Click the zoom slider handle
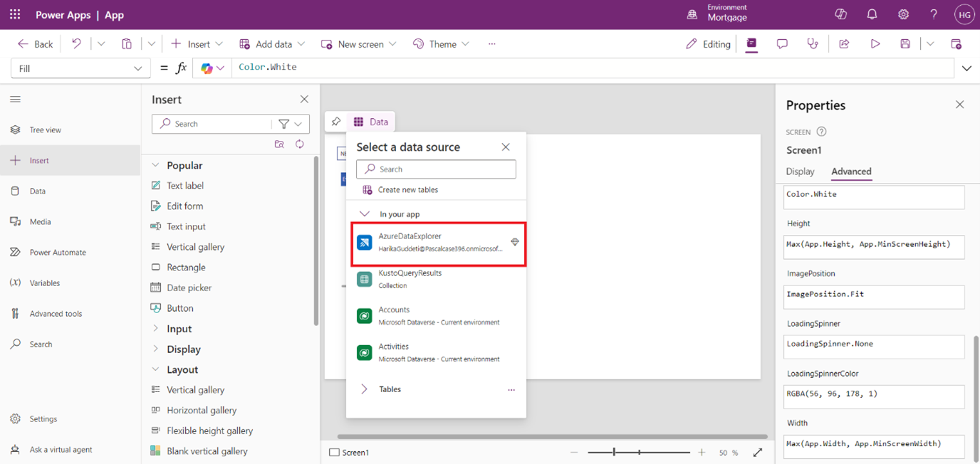The image size is (980, 464). pyautogui.click(x=614, y=453)
